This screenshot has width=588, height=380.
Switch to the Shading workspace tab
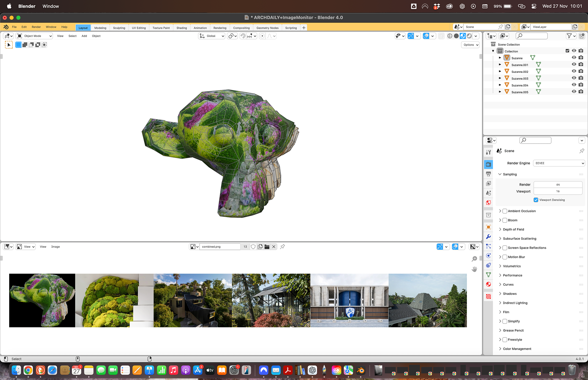(181, 28)
